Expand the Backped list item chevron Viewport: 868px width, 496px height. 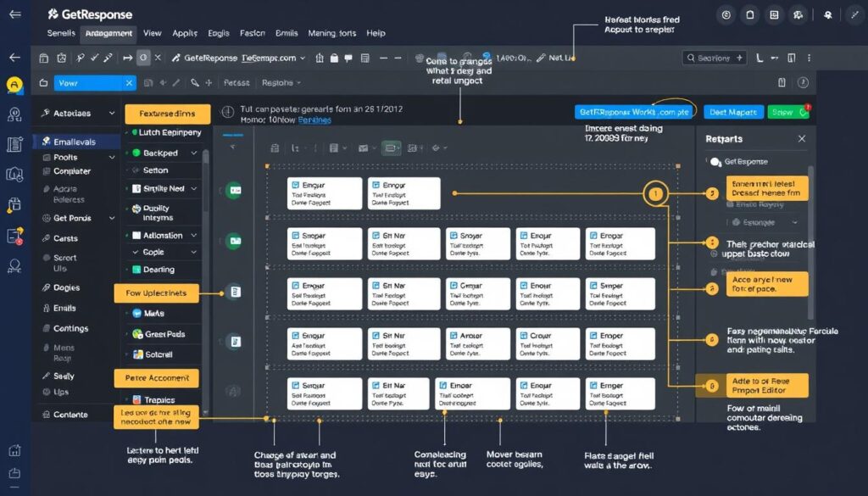pos(194,153)
